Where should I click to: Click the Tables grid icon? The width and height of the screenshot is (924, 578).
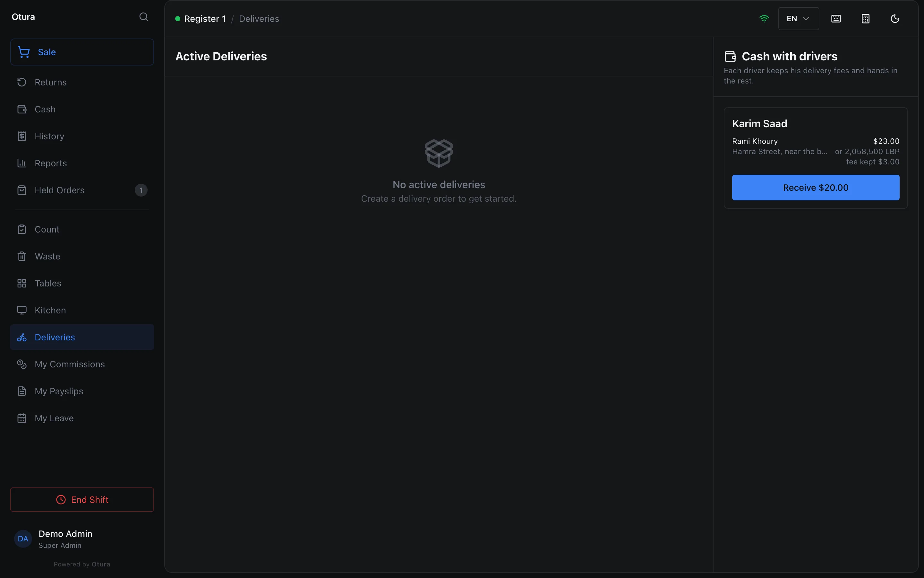[22, 283]
